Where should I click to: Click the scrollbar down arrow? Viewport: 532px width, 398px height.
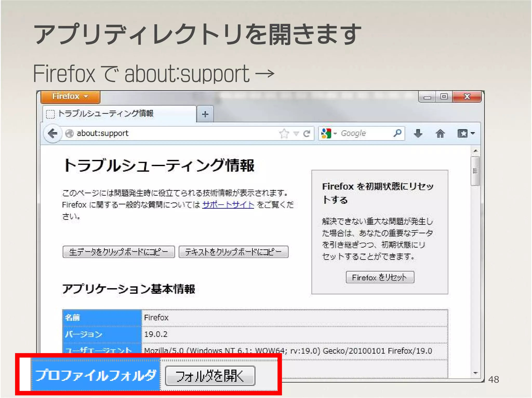click(x=475, y=373)
